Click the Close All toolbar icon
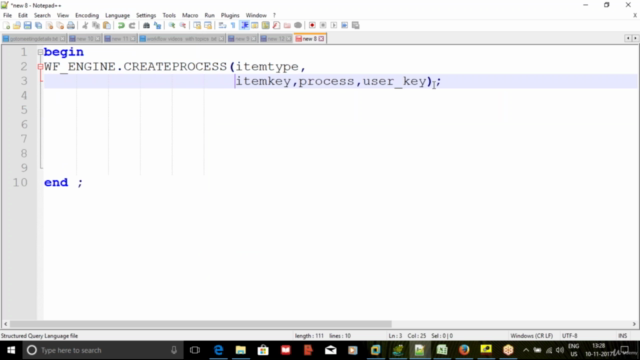This screenshot has height=360, width=640. 60,25
